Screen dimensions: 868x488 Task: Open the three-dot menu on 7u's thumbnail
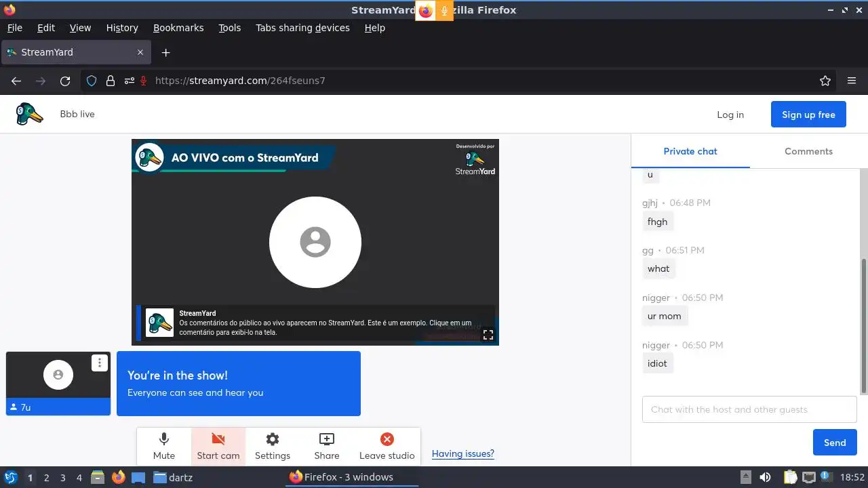[x=100, y=363]
